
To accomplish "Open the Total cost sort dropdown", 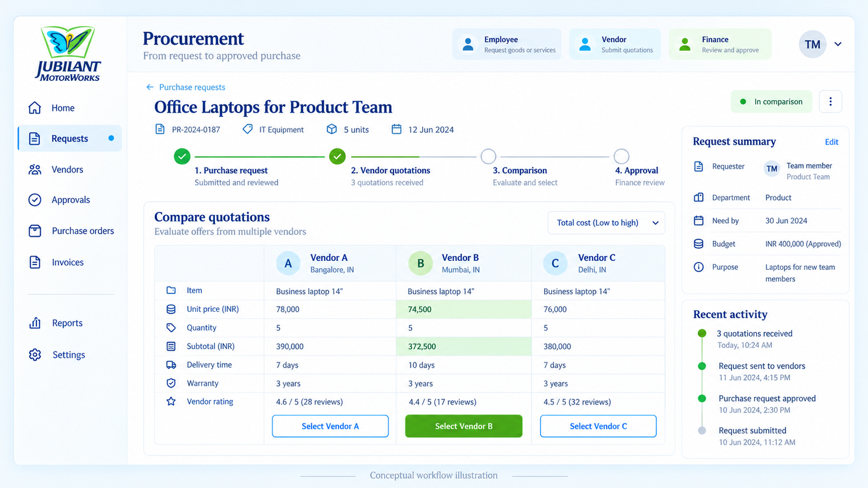I will (x=607, y=223).
